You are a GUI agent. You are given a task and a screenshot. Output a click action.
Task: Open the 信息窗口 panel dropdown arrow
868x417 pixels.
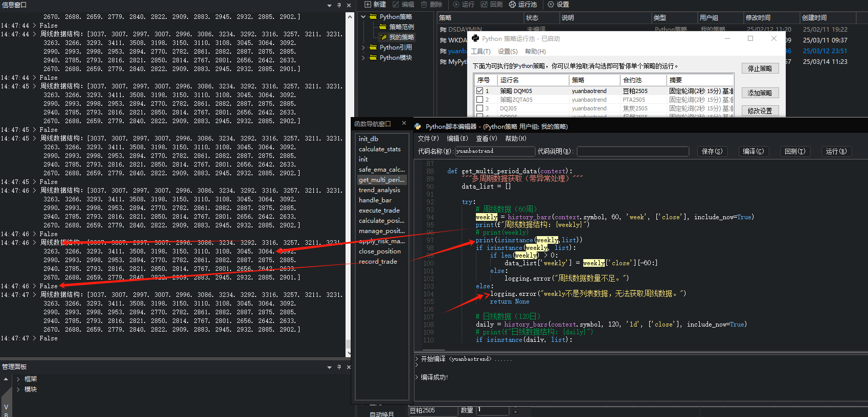[x=329, y=6]
